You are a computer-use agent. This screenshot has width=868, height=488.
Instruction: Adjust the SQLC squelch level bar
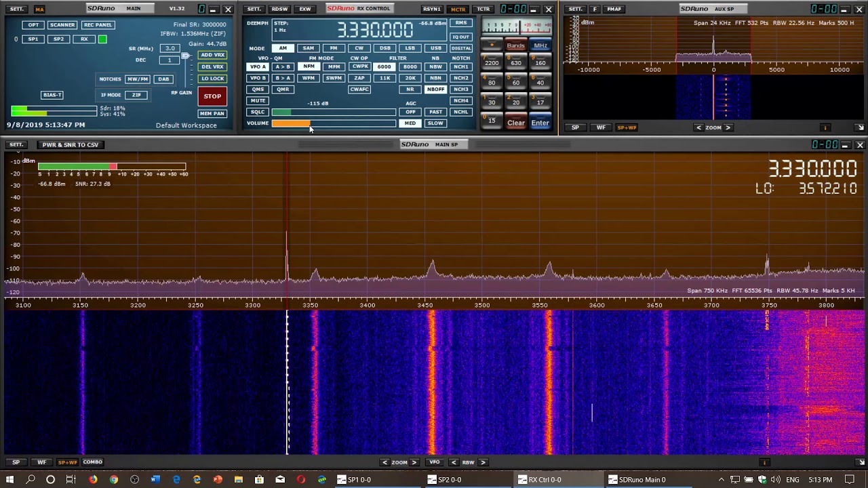(334, 112)
